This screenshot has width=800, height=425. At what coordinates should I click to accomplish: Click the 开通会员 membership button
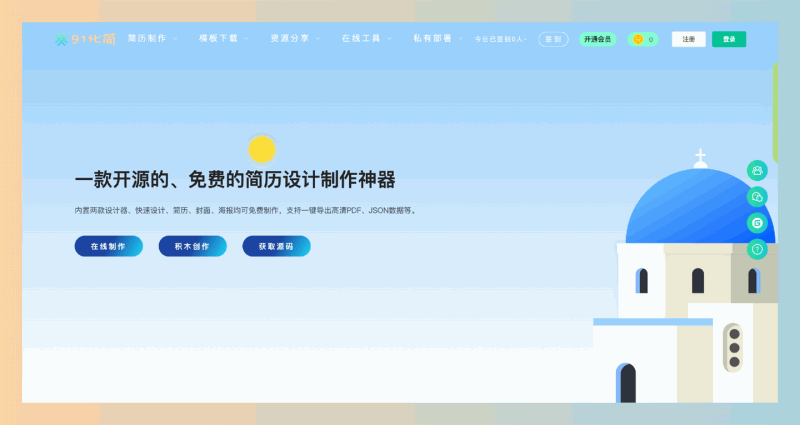(x=597, y=39)
